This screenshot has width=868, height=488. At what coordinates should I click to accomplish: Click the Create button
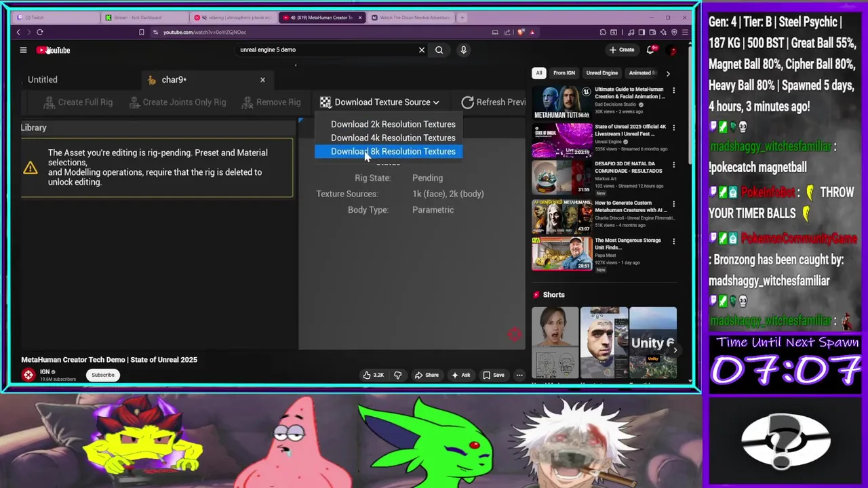(622, 49)
